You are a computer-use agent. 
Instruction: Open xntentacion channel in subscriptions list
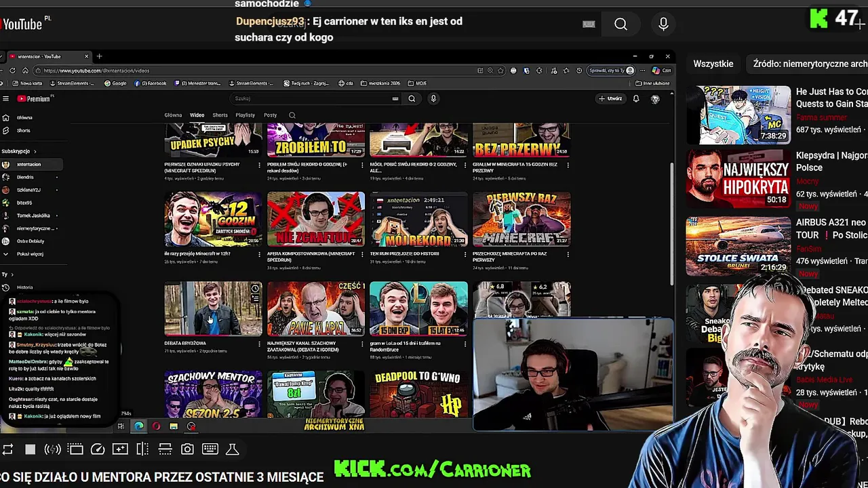pos(31,164)
